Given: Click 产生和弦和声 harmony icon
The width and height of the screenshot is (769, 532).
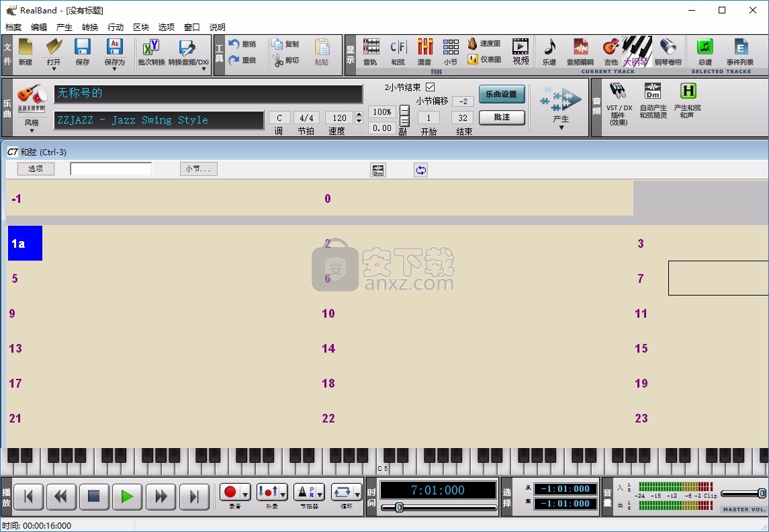Looking at the screenshot, I should pyautogui.click(x=688, y=91).
